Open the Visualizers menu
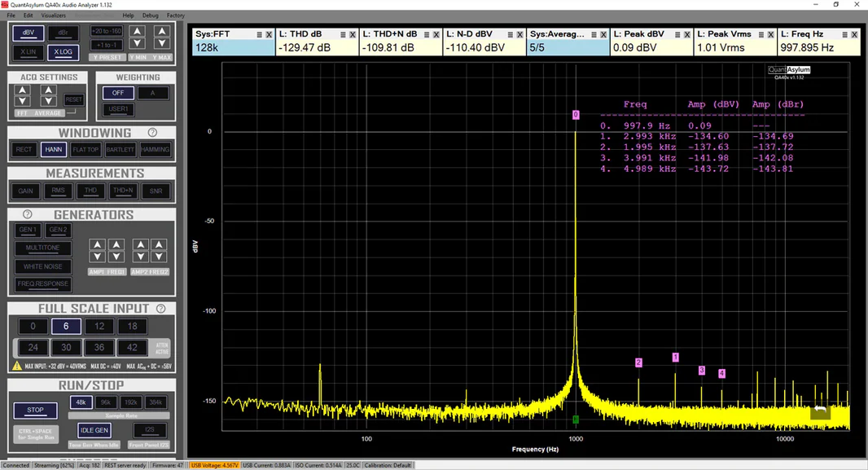This screenshot has width=868, height=470. coord(54,15)
